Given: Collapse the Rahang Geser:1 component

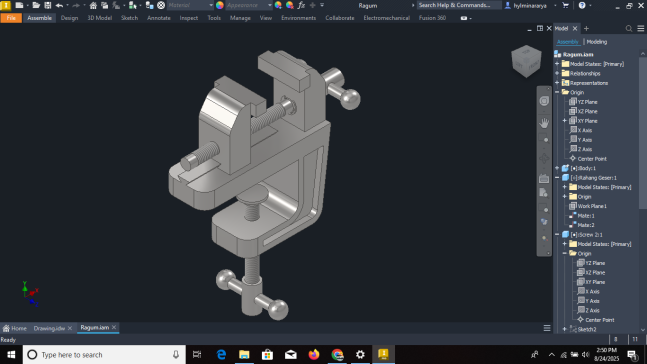Looking at the screenshot, I should (x=557, y=178).
